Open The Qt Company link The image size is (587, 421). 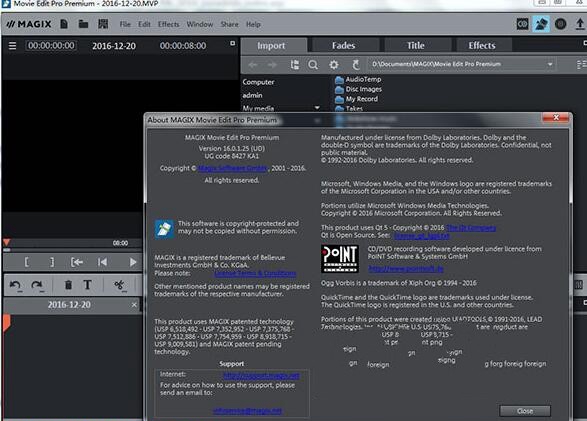471,228
